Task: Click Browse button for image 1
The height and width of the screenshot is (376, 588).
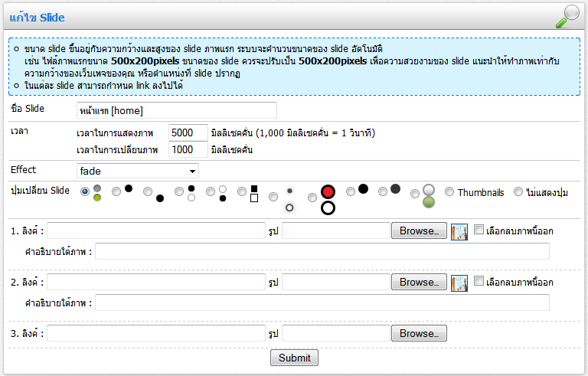Action: point(419,231)
